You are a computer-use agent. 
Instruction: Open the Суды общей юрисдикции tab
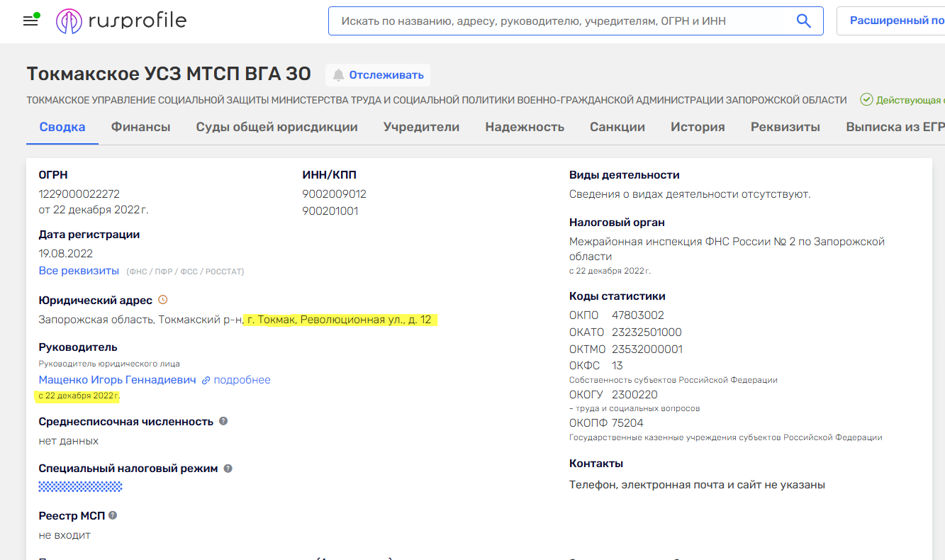tap(276, 127)
